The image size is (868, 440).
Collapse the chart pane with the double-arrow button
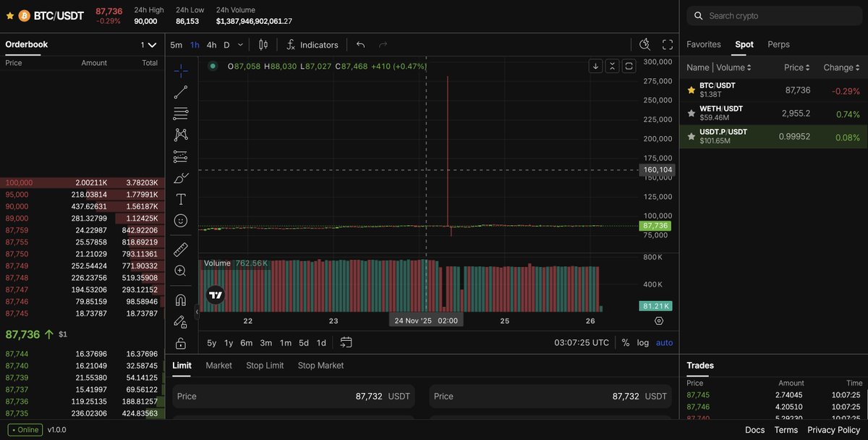[x=612, y=66]
